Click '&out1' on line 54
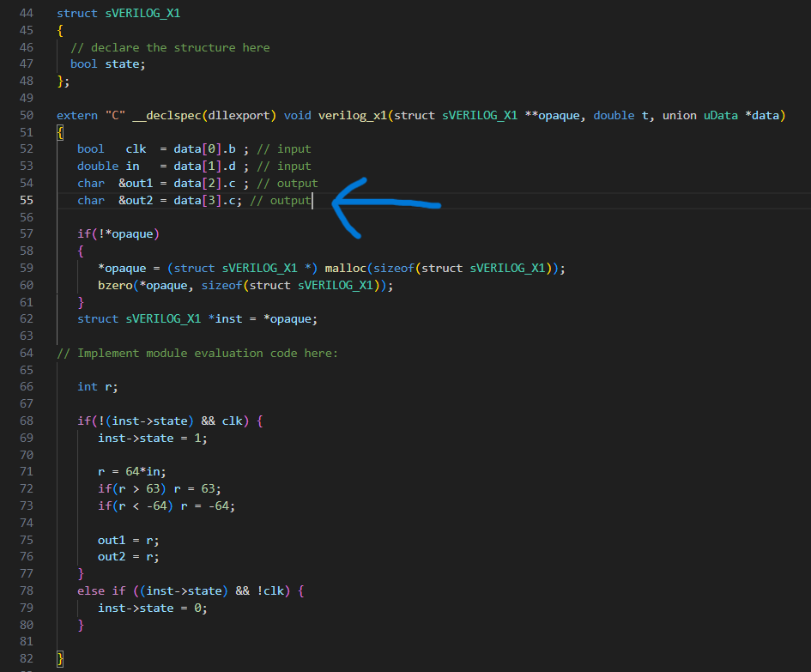Viewport: 811px width, 672px height. pyautogui.click(x=136, y=183)
